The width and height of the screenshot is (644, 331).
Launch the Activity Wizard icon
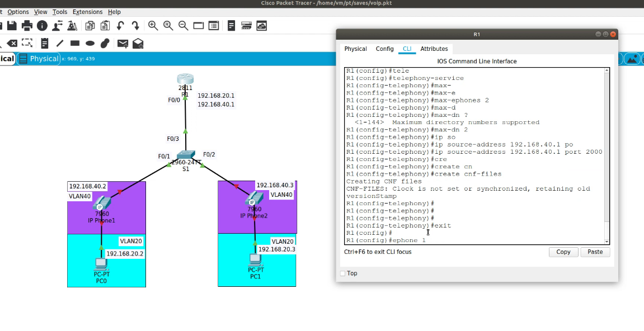(72, 26)
